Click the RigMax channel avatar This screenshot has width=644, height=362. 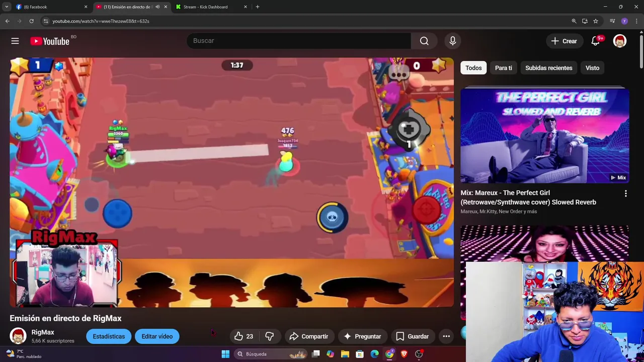[18, 336]
